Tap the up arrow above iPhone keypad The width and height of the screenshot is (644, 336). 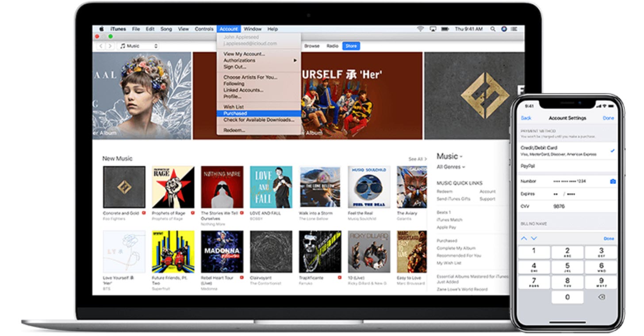click(524, 238)
